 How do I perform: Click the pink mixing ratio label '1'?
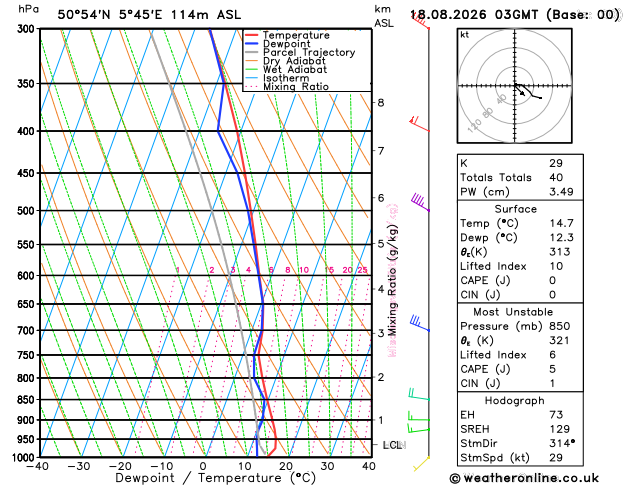pyautogui.click(x=178, y=270)
